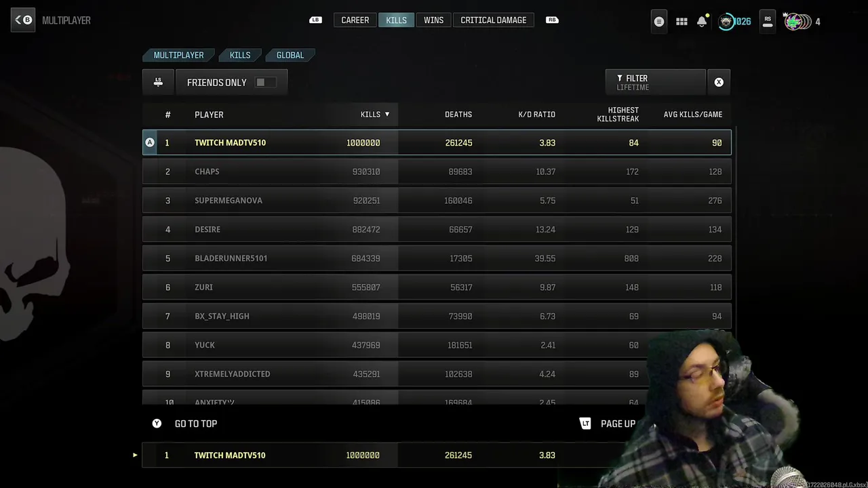868x488 pixels.
Task: Switch to the Critical Damage tab
Action: point(494,20)
